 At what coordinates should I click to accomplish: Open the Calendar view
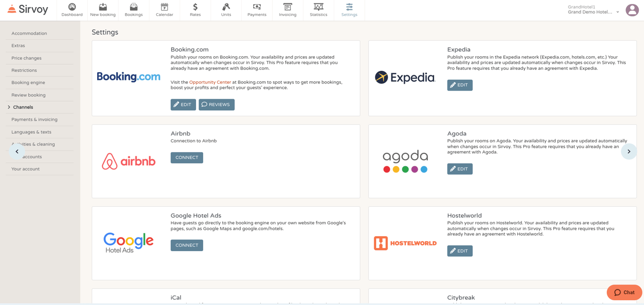[x=164, y=10]
